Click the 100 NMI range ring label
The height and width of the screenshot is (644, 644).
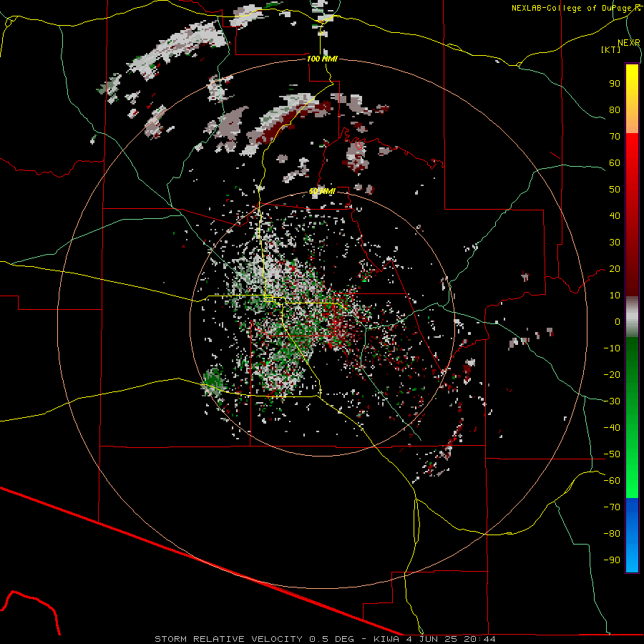click(x=323, y=59)
